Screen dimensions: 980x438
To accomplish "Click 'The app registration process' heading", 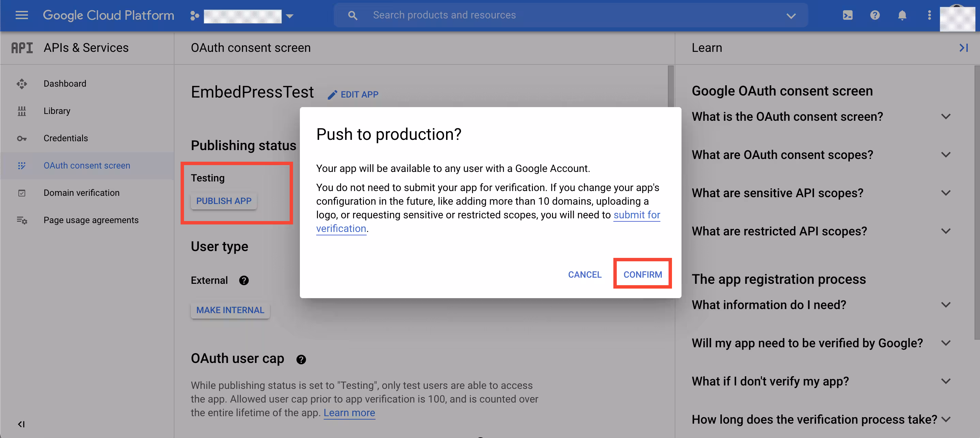I will pyautogui.click(x=779, y=279).
